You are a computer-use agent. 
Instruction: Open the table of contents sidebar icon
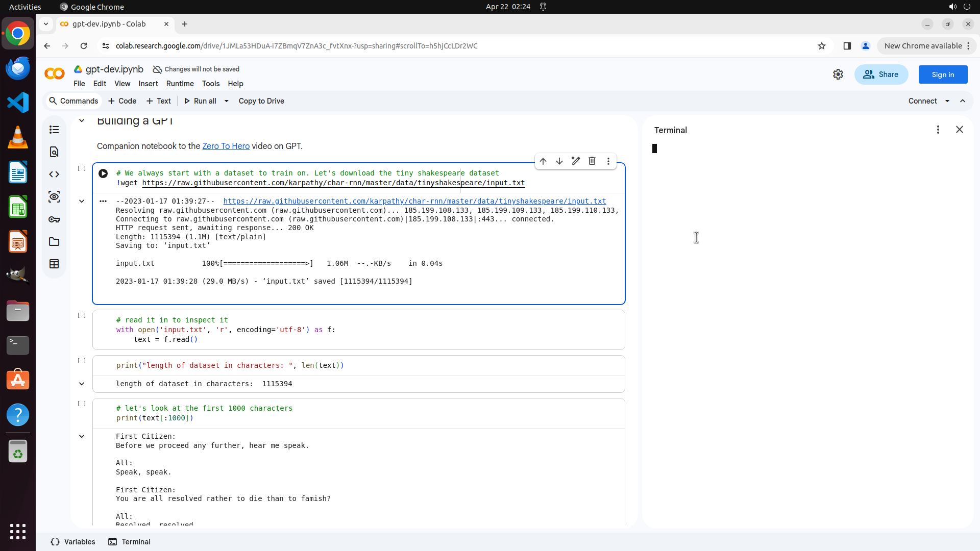click(54, 130)
